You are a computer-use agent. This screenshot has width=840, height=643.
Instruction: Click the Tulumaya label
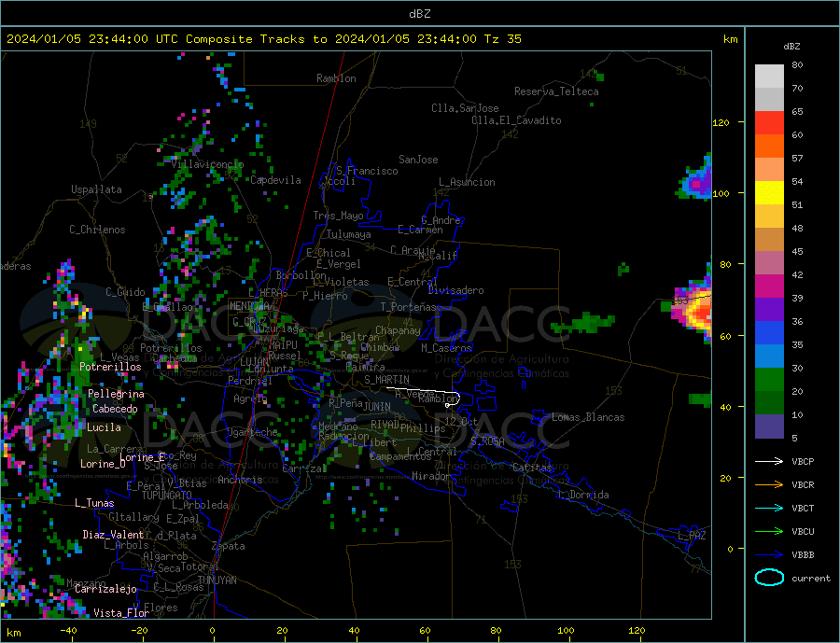[x=349, y=234]
